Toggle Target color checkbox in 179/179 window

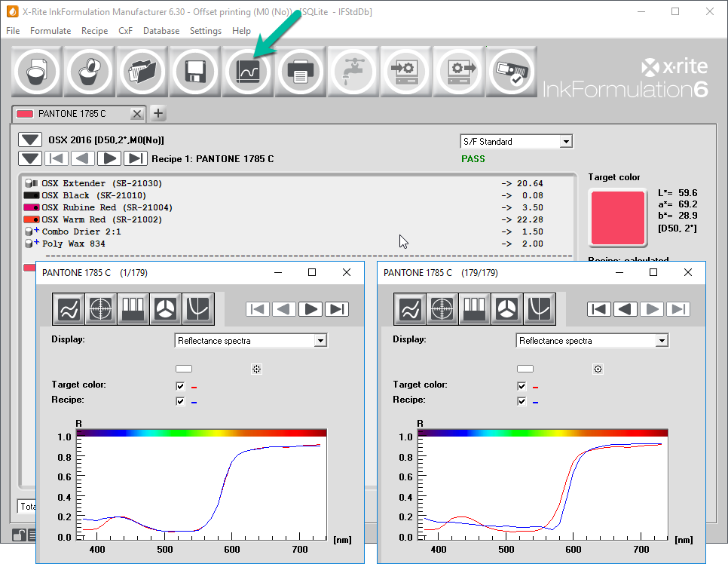point(522,386)
